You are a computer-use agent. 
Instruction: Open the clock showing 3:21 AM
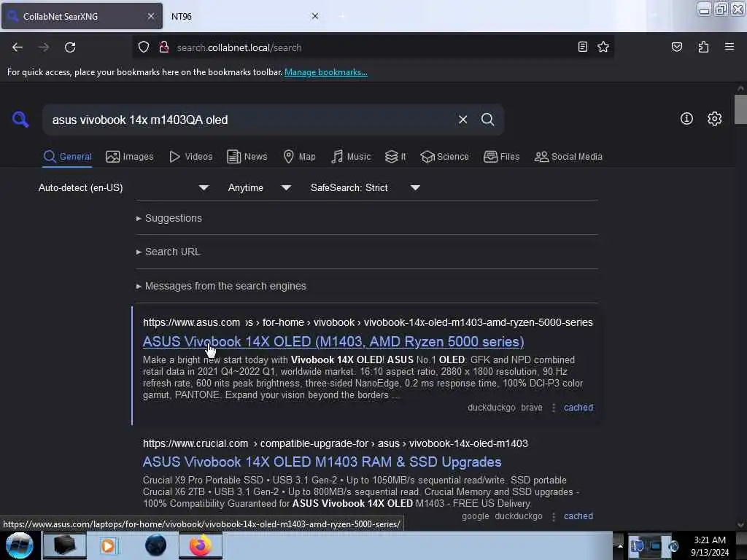pos(709,545)
